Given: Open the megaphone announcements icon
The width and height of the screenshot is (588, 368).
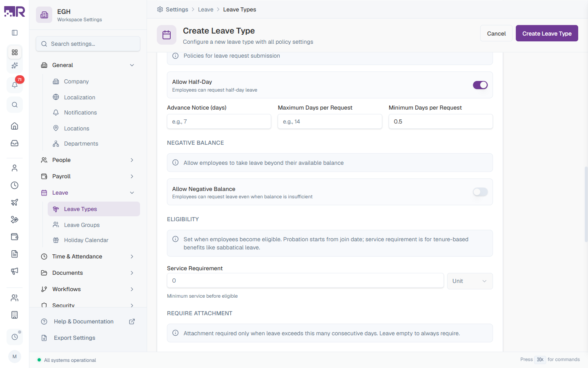Looking at the screenshot, I should click(15, 271).
